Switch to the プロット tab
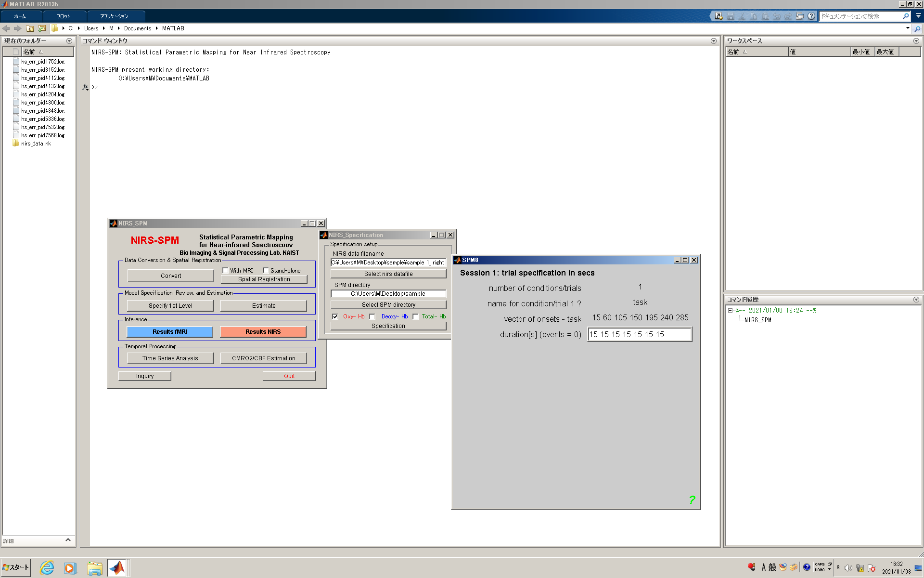The width and height of the screenshot is (924, 578). (64, 16)
